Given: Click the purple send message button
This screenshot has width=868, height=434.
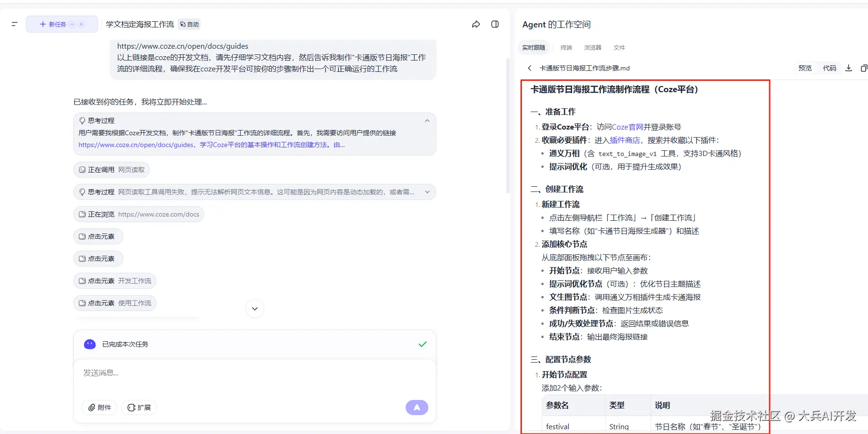Looking at the screenshot, I should pyautogui.click(x=417, y=408).
